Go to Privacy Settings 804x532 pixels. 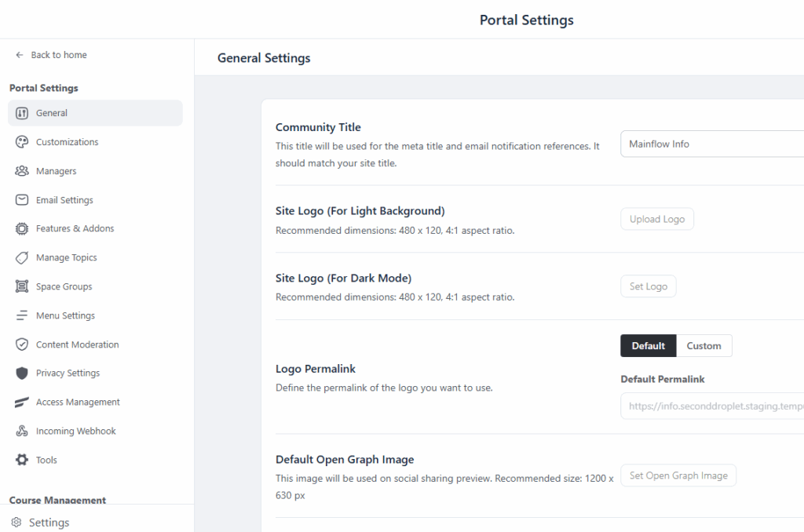click(x=68, y=373)
